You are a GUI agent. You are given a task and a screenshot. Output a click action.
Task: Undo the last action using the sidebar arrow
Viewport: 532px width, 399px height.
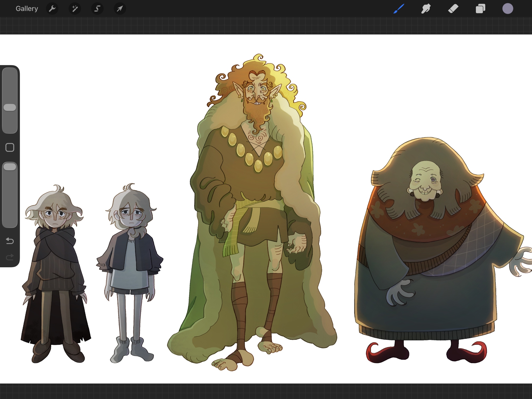[x=10, y=241]
